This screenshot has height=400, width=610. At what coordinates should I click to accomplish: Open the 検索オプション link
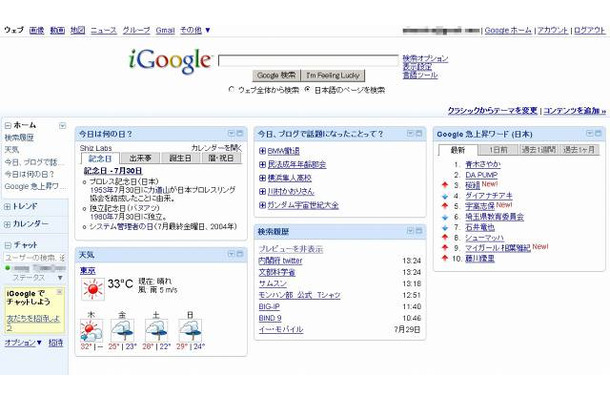(x=425, y=58)
